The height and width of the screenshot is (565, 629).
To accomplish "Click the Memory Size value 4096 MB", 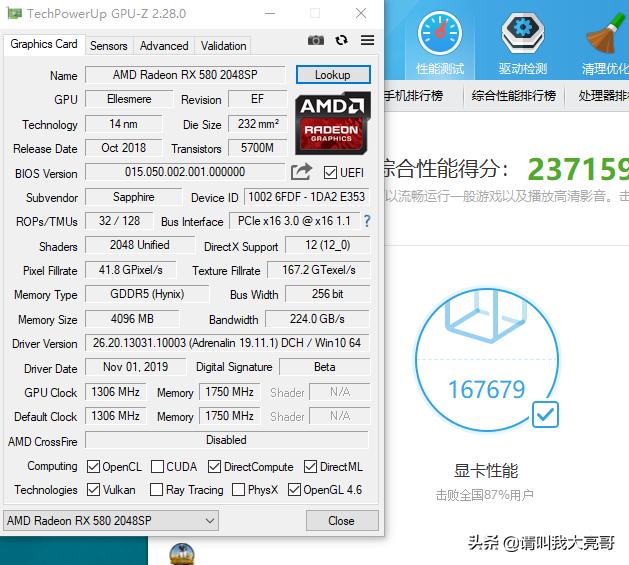I will pyautogui.click(x=132, y=319).
